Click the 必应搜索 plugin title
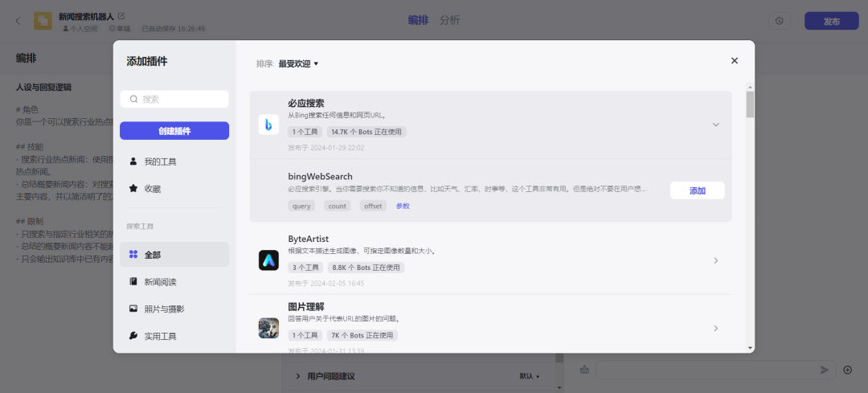The width and height of the screenshot is (868, 393). pos(306,104)
